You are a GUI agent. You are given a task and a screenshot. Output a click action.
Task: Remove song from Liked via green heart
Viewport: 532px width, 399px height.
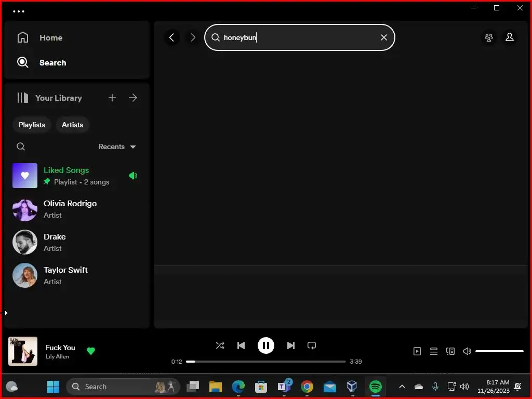(x=91, y=351)
